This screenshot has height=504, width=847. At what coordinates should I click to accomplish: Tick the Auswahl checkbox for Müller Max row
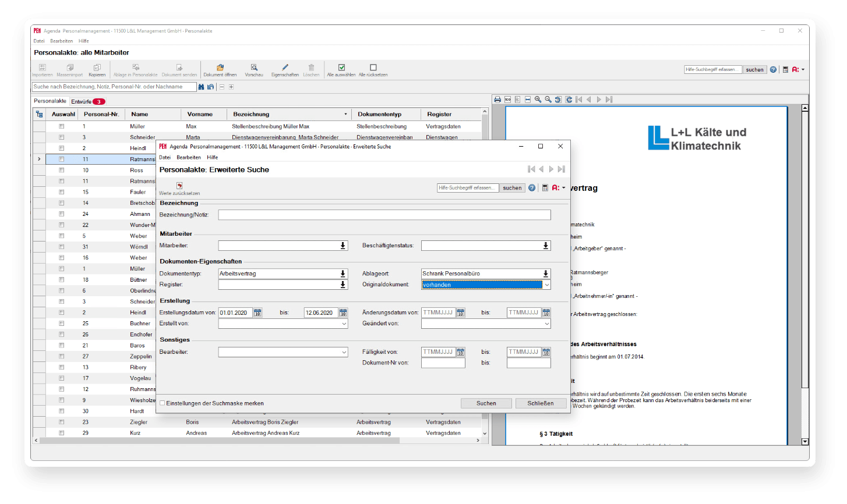[x=61, y=126]
